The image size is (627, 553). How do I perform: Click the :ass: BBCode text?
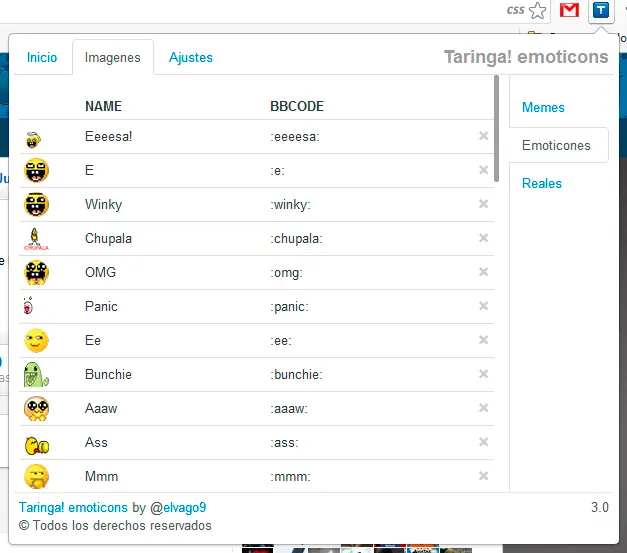tap(284, 443)
